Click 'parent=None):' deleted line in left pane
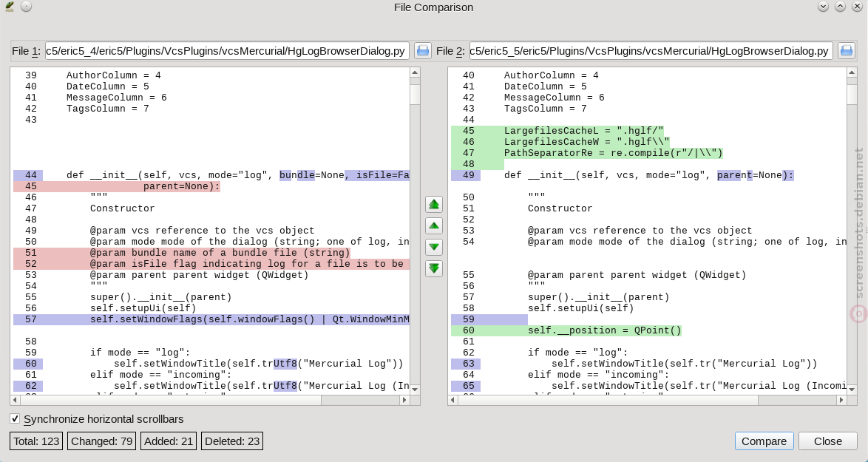Screen dimensions: 868x462 [x=182, y=186]
